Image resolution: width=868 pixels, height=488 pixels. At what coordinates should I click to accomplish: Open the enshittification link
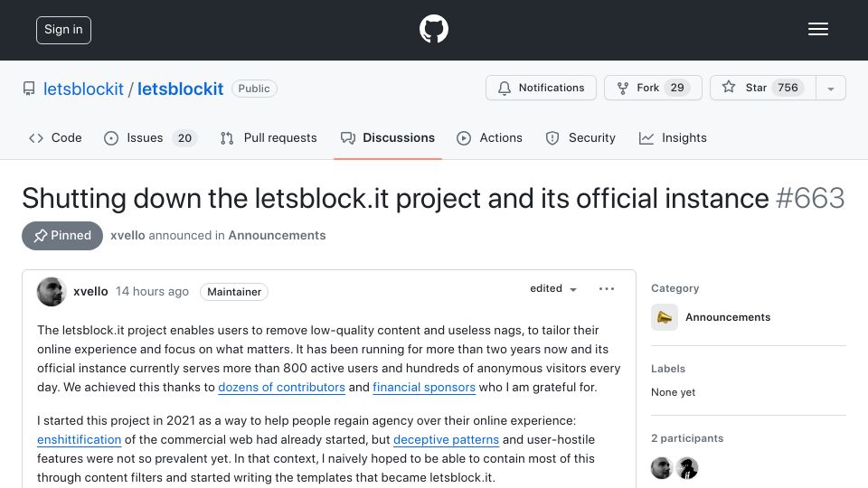click(80, 440)
